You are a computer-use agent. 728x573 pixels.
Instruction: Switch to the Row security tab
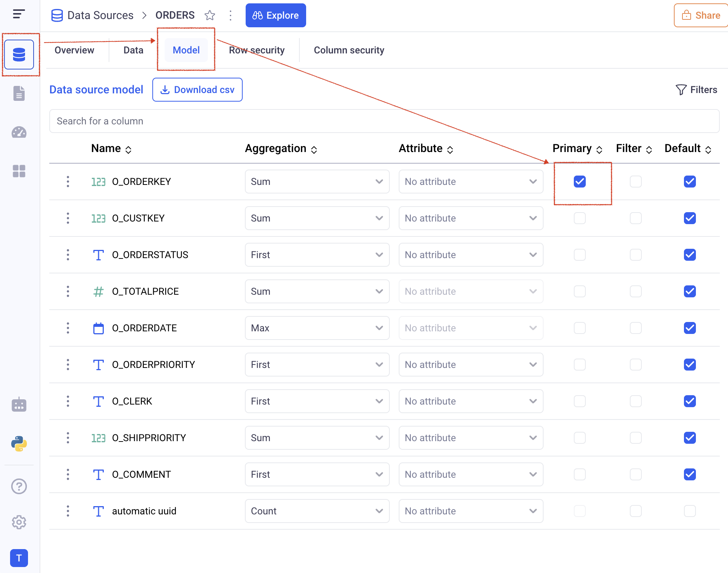pyautogui.click(x=257, y=50)
